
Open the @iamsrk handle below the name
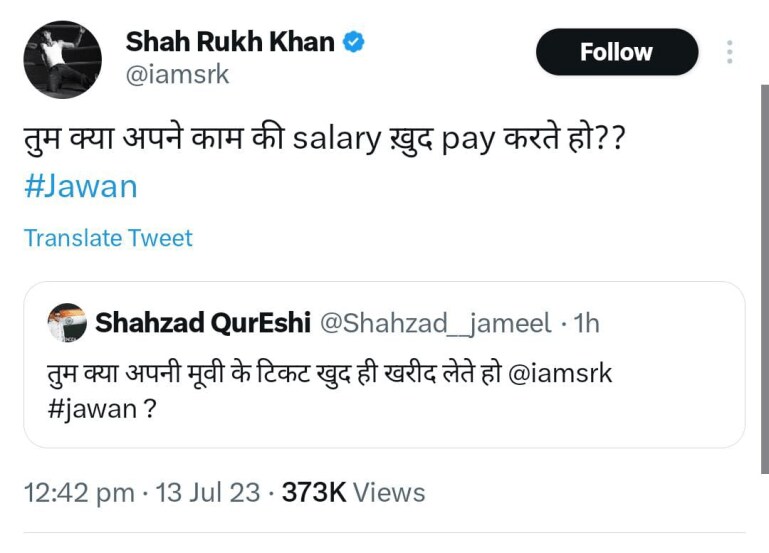[178, 75]
